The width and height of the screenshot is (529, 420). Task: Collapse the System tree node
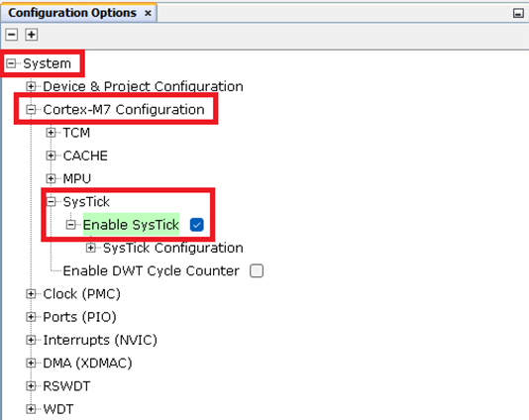(11, 63)
